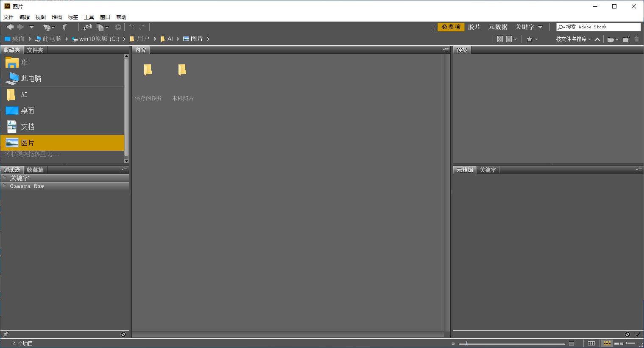
Task: Switch to the 胶片 workspace
Action: (474, 27)
